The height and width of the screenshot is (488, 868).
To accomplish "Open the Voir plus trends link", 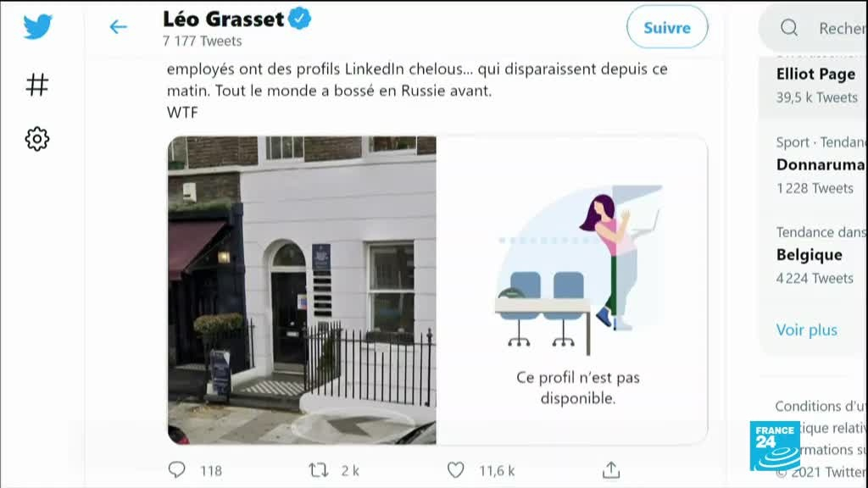I will (x=807, y=330).
